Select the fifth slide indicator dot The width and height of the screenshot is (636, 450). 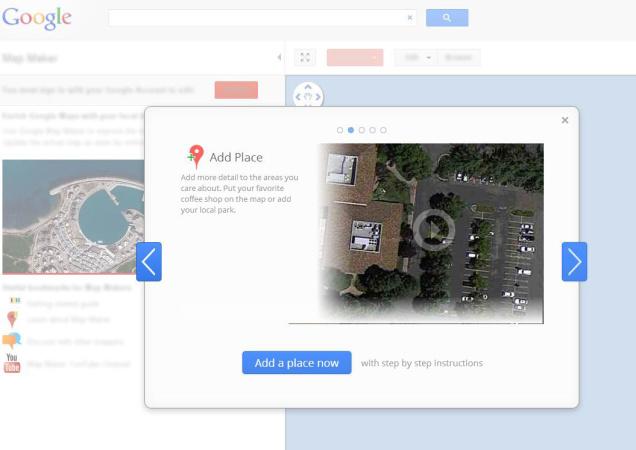click(x=383, y=130)
